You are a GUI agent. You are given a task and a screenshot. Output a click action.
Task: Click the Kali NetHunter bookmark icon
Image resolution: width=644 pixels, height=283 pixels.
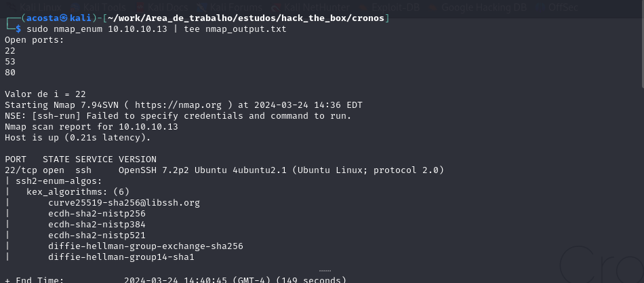coord(275,7)
